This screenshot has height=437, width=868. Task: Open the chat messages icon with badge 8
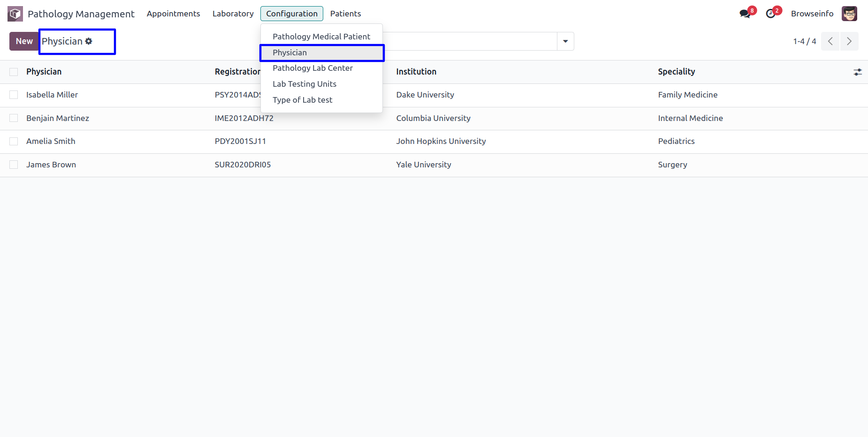[x=745, y=14]
